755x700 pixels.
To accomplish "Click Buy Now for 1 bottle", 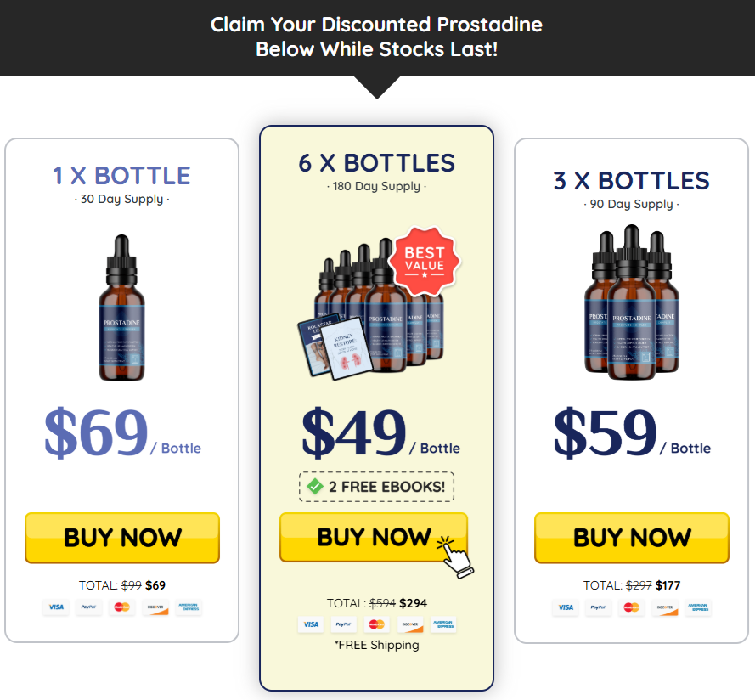I will click(x=122, y=537).
